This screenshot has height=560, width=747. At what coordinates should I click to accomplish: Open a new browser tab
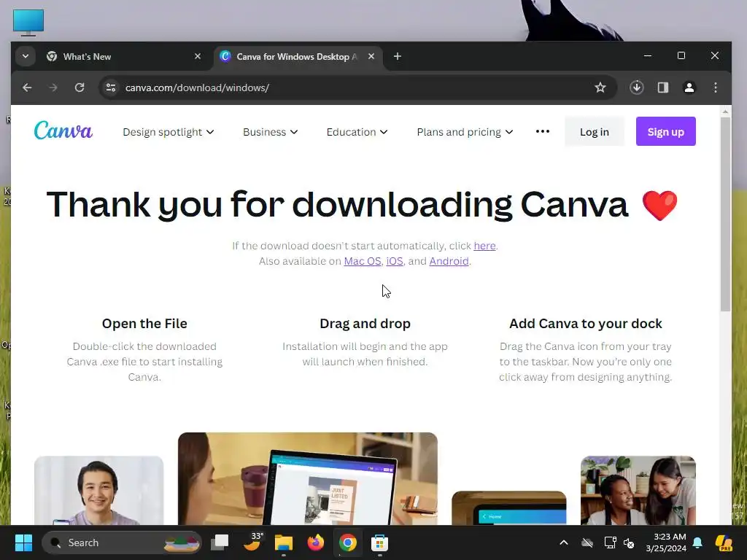[398, 57]
